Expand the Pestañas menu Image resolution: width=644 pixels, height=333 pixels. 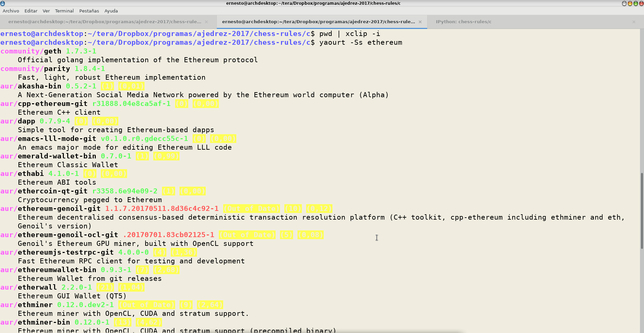tap(89, 11)
